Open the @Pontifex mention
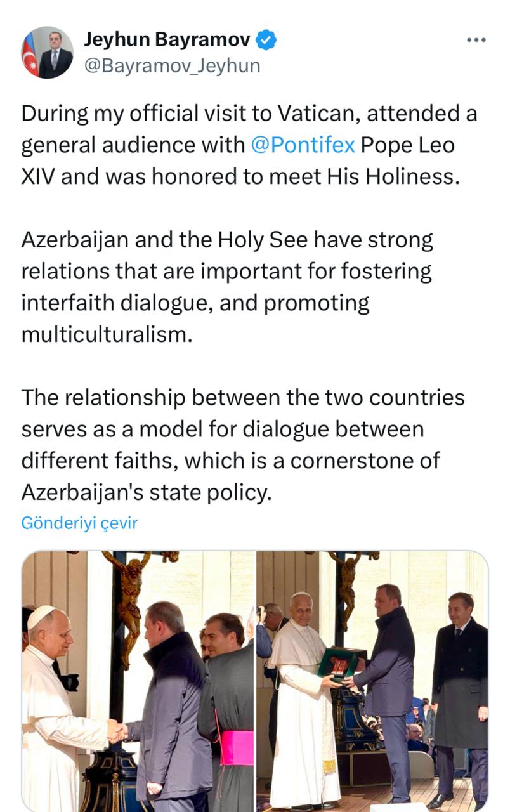 coord(303,145)
